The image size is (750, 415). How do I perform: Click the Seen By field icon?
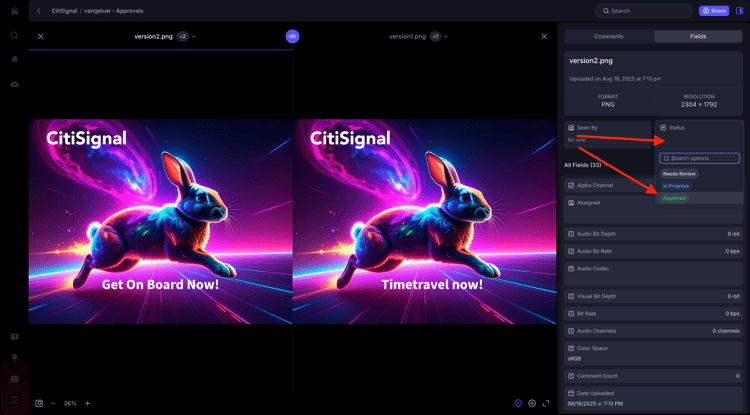(x=571, y=128)
